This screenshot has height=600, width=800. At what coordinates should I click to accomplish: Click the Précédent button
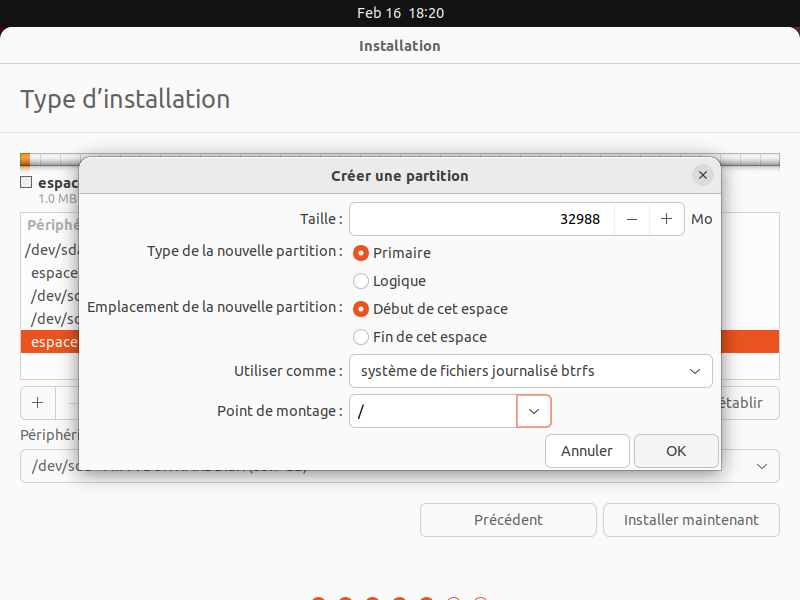pos(508,520)
